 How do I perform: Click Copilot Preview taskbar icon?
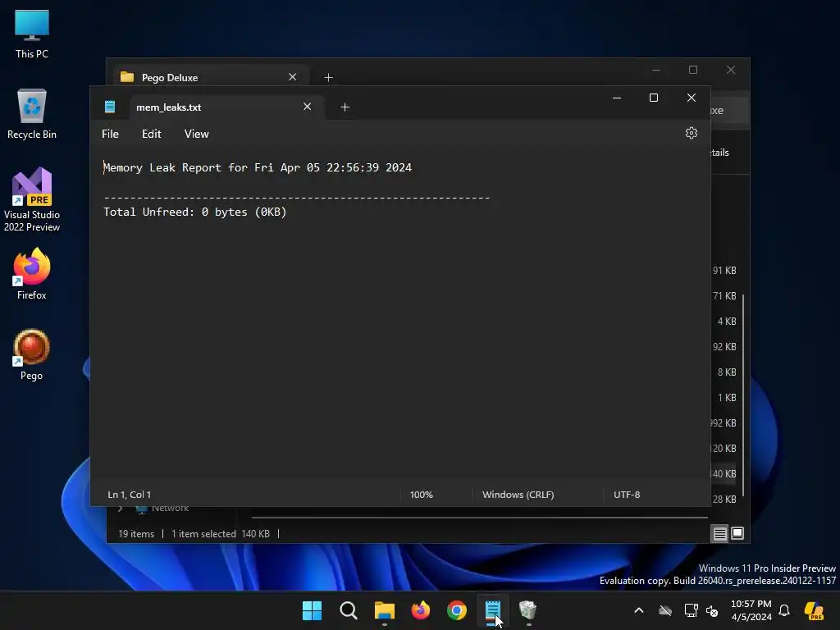coord(814,610)
